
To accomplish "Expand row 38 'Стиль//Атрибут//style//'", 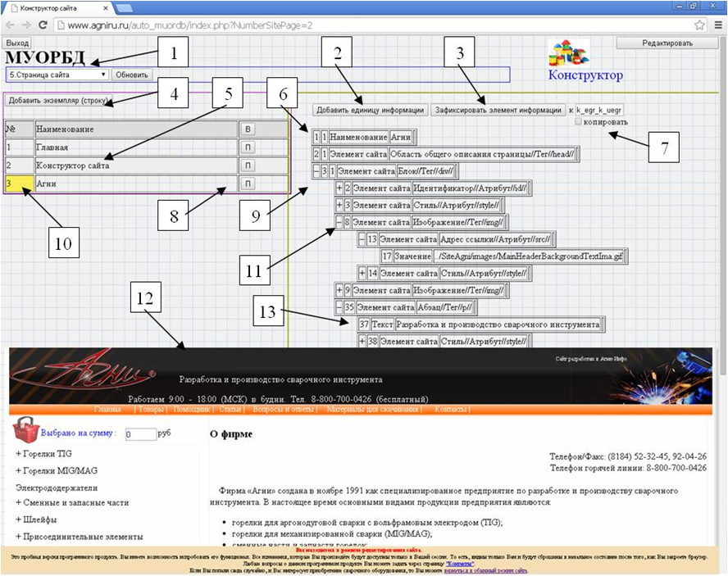I will tap(362, 342).
